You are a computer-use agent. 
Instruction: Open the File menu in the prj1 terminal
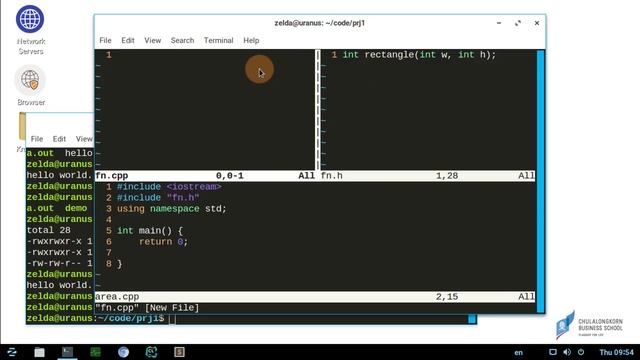coord(105,40)
